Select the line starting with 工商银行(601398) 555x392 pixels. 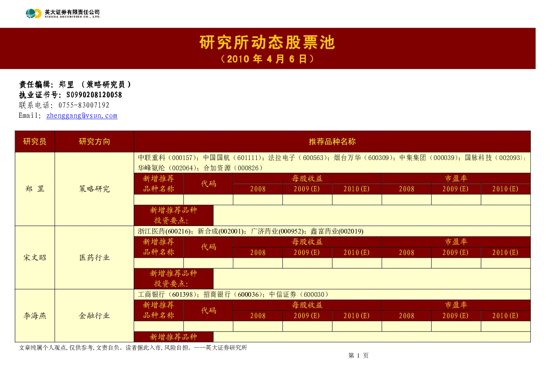(233, 294)
